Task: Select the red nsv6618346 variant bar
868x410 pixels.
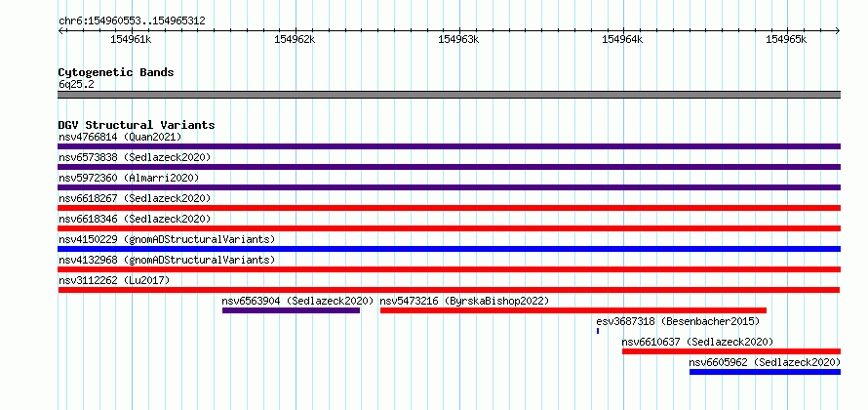Action: point(449,228)
